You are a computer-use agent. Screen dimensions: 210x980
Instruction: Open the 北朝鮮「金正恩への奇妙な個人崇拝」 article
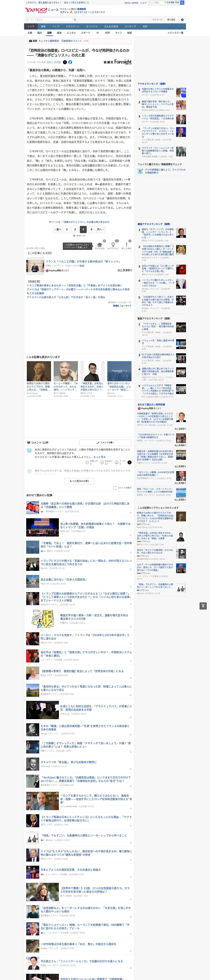(85, 505)
